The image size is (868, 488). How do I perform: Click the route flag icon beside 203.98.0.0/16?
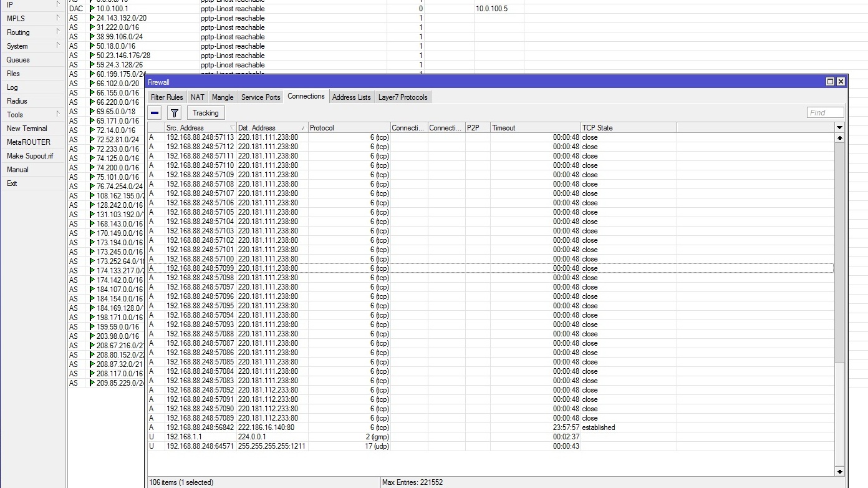(x=92, y=336)
